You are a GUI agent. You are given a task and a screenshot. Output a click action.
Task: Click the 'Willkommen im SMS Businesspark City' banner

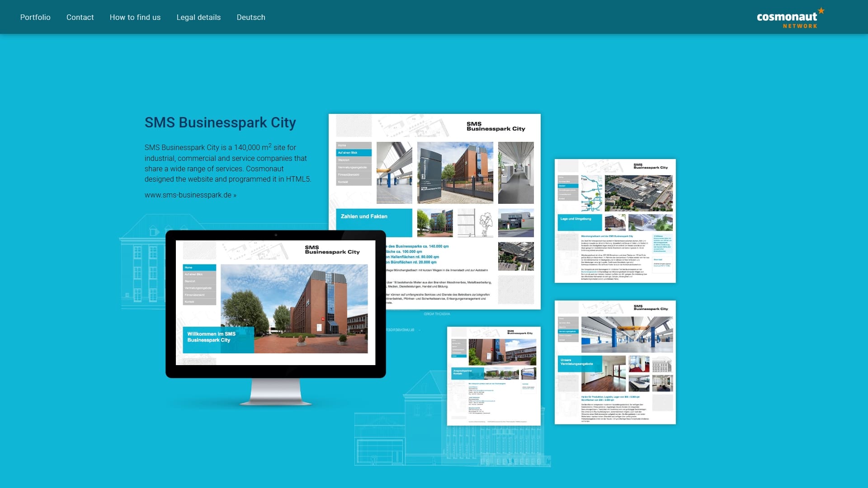click(218, 339)
